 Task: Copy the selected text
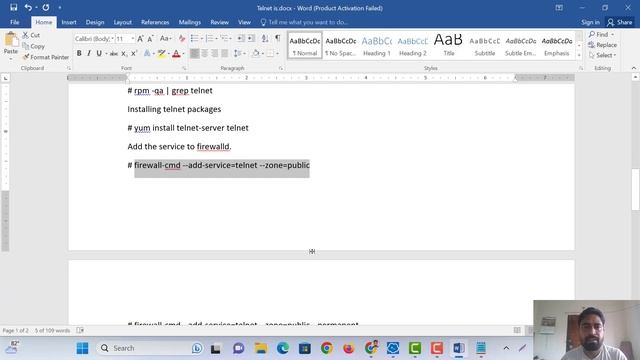pos(33,46)
